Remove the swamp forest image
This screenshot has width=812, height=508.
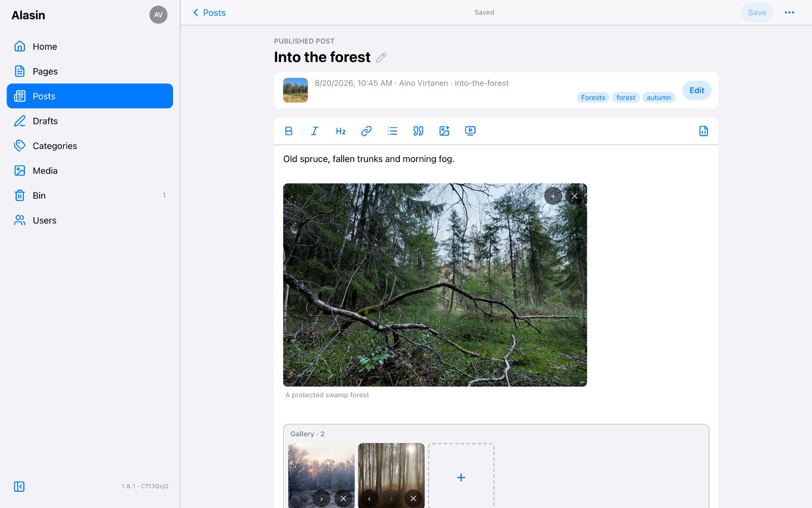(x=574, y=196)
